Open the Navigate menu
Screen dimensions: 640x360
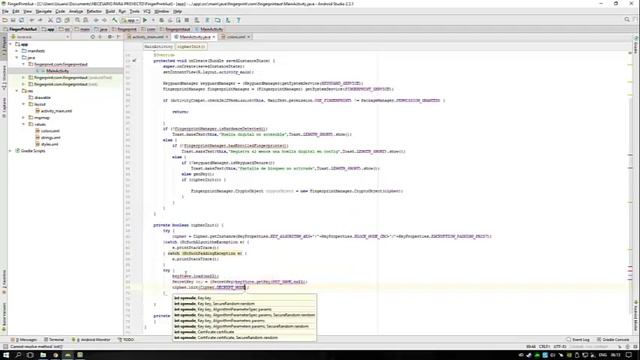click(x=43, y=11)
